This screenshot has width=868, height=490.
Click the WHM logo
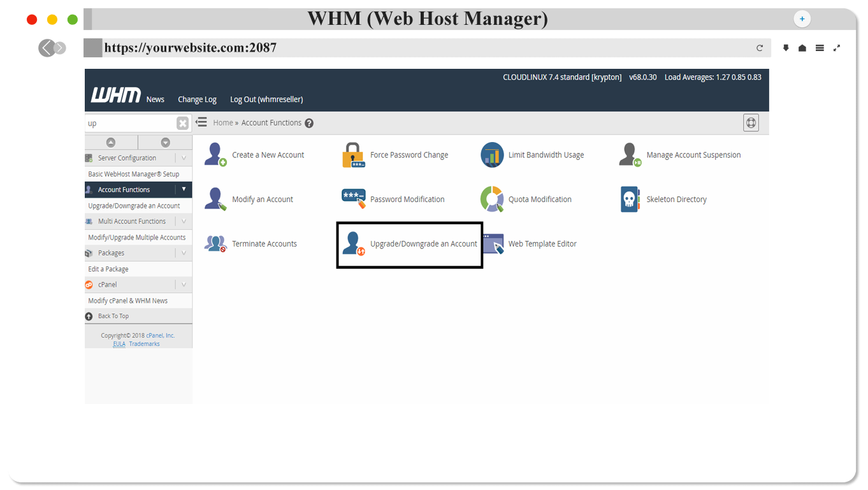point(116,96)
